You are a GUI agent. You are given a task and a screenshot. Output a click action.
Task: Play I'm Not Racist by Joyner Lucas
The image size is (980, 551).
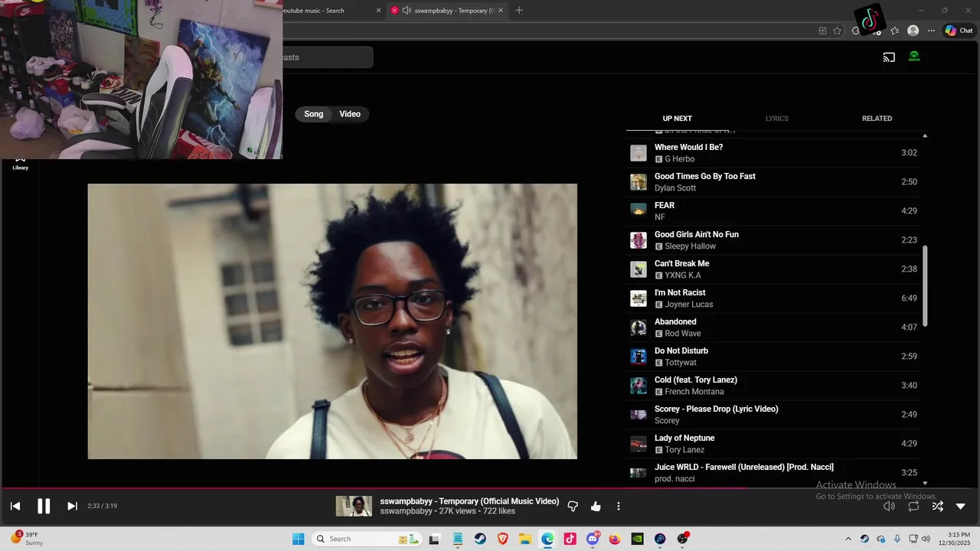[x=773, y=298]
